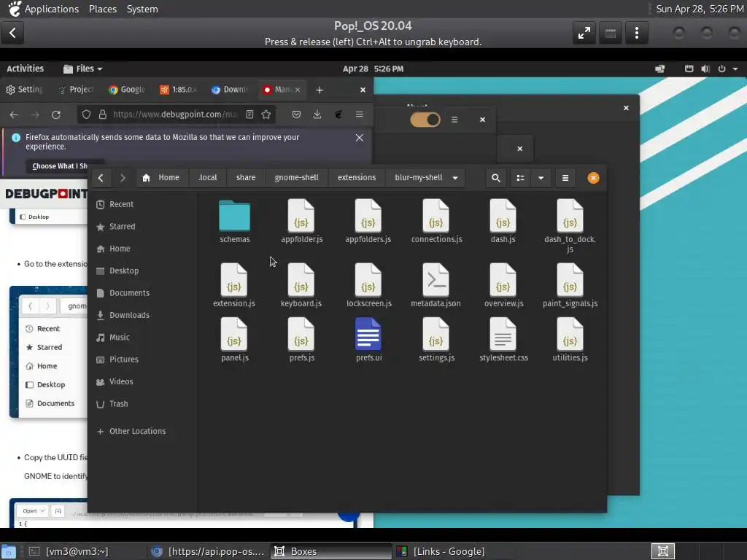
Task: Select the settings.js file
Action: coord(436,340)
